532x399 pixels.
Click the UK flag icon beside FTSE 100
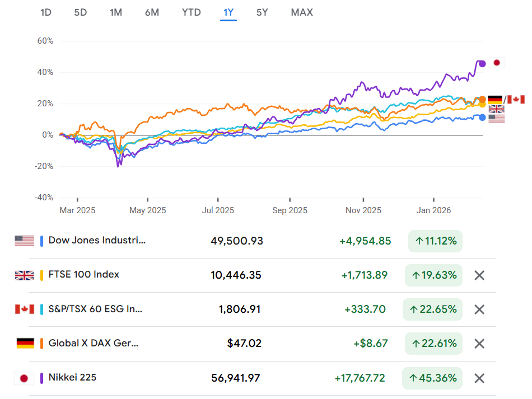(x=25, y=275)
